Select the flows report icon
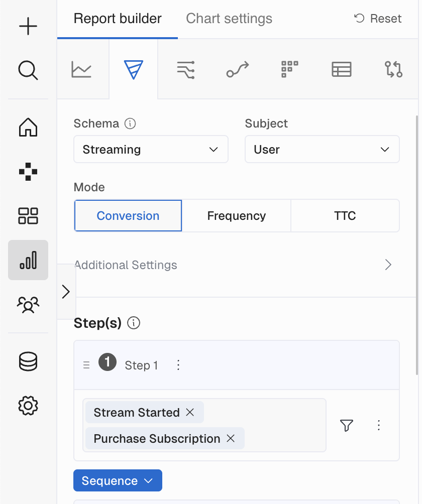This screenshot has width=422, height=504. 185,69
